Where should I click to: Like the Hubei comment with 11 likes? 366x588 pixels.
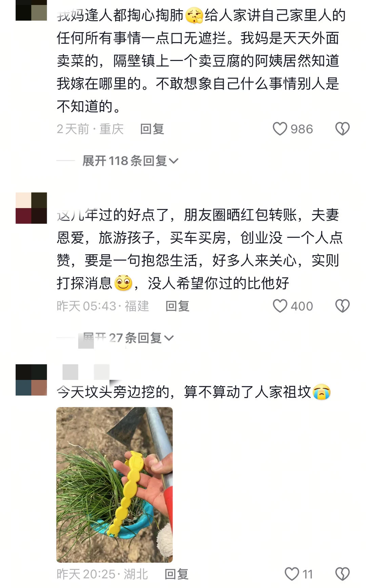292,574
